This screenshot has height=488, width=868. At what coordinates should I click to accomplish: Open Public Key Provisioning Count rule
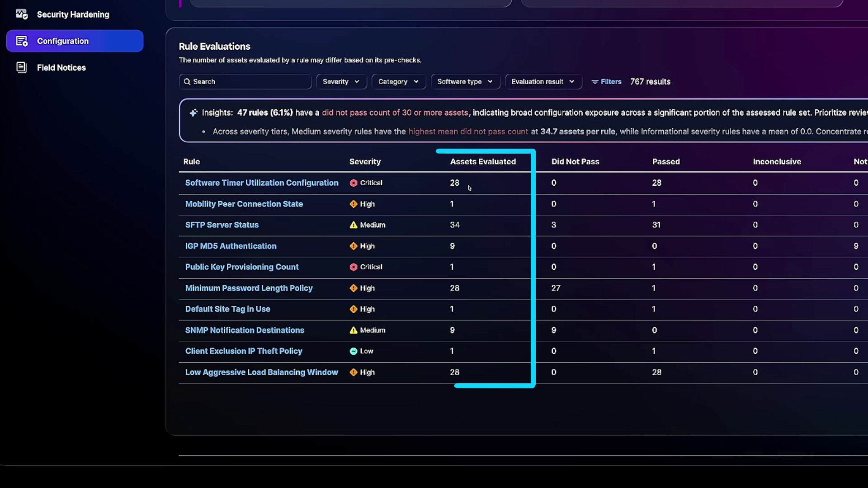(242, 267)
